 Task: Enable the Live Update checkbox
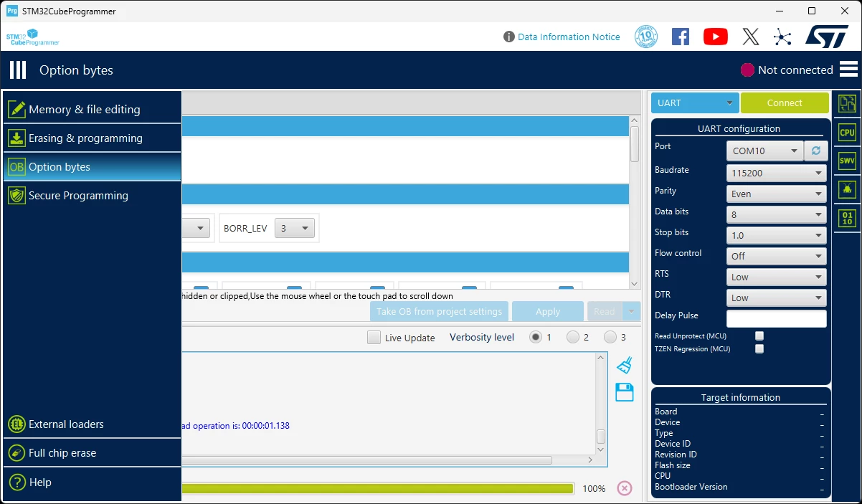(x=374, y=338)
